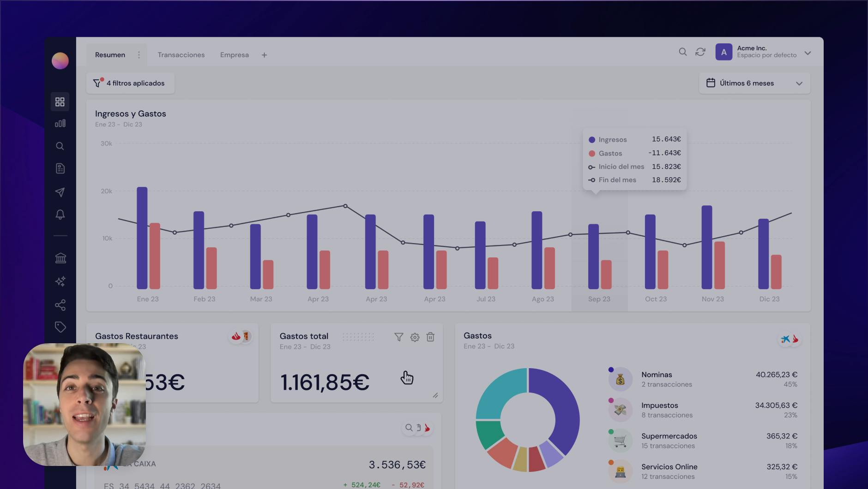Viewport: 868px width, 489px height.
Task: Click the Ene 23 Ingresos blue bar
Action: point(142,238)
